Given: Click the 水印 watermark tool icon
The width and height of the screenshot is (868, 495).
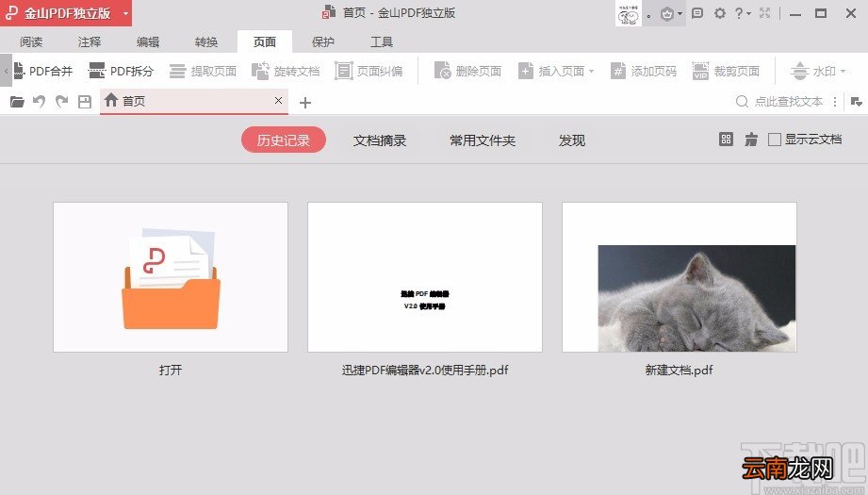Looking at the screenshot, I should [x=799, y=71].
